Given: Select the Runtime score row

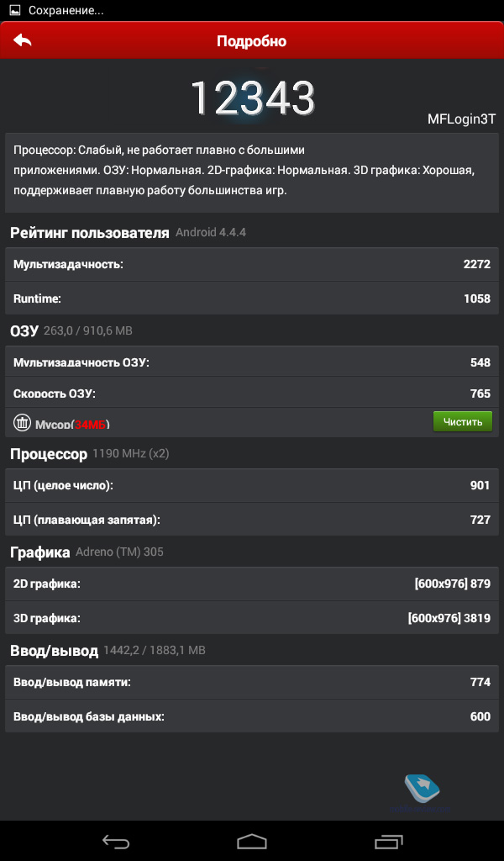Looking at the screenshot, I should 252,298.
